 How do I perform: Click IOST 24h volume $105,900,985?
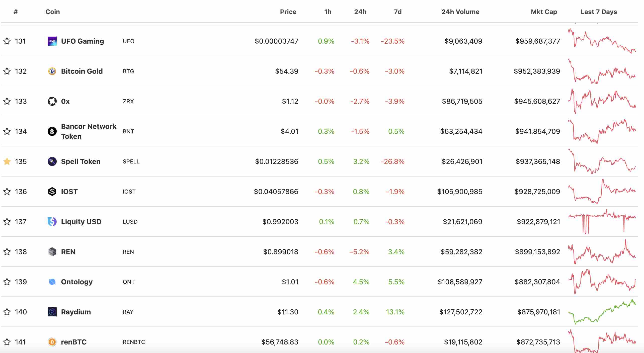tap(460, 192)
